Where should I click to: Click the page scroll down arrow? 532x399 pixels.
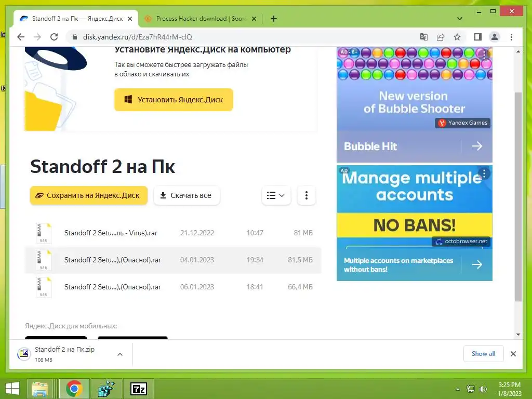tap(518, 335)
